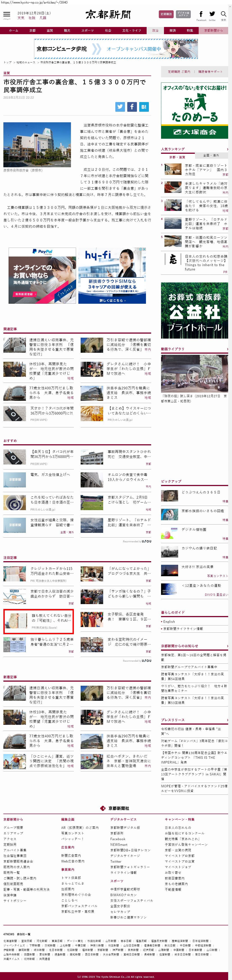Share article via blue Twitter button
Image resolution: width=232 pixels, height=980 pixels.
tap(120, 107)
